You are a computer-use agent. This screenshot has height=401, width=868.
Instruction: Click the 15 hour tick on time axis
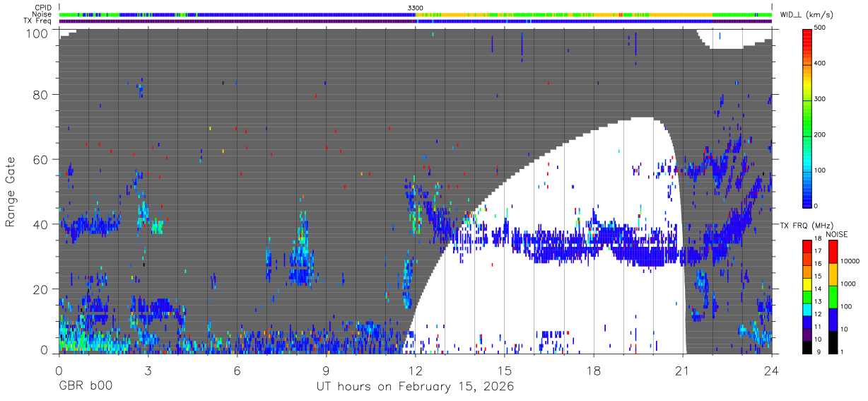point(505,371)
